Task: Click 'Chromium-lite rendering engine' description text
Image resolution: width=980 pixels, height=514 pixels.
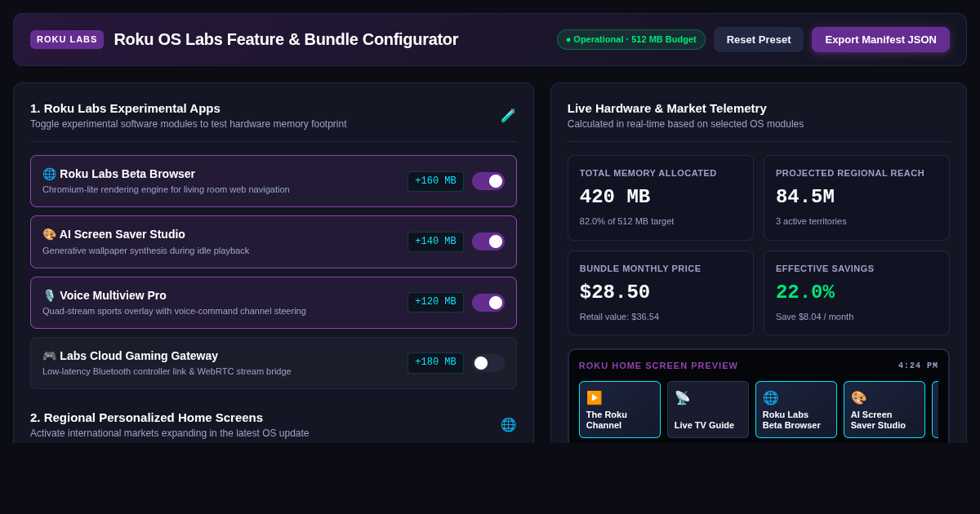Action: [166, 189]
